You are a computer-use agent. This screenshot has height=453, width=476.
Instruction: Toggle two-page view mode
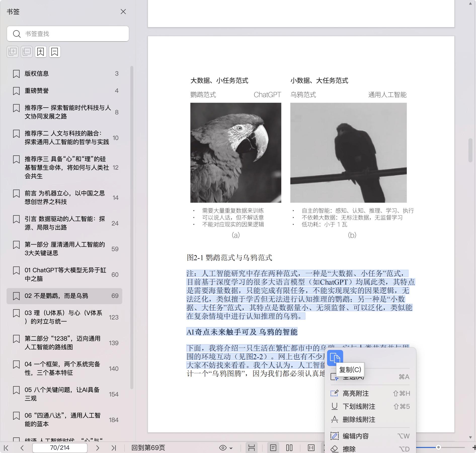[289, 448]
